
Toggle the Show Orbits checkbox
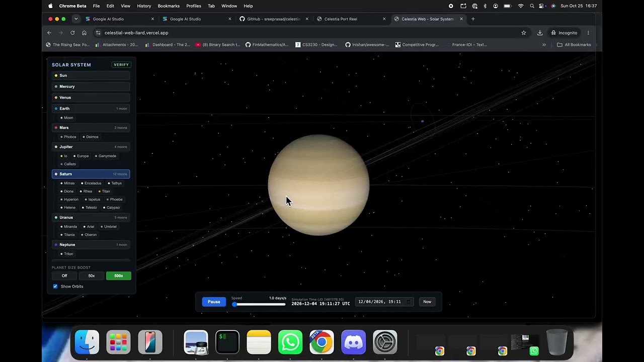(55, 287)
